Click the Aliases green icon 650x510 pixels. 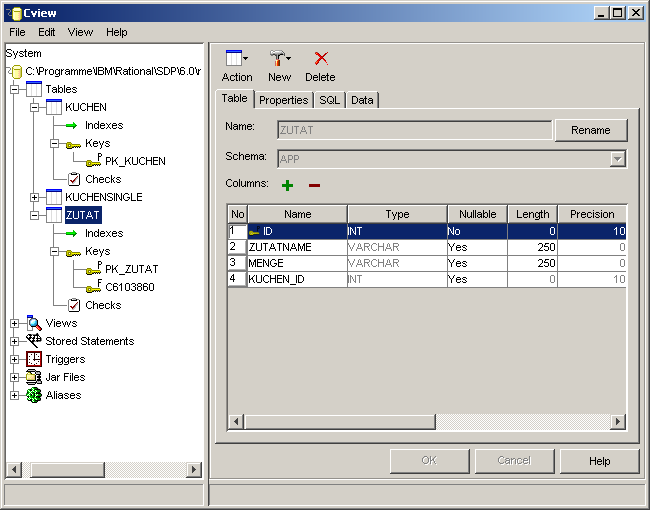click(x=34, y=395)
